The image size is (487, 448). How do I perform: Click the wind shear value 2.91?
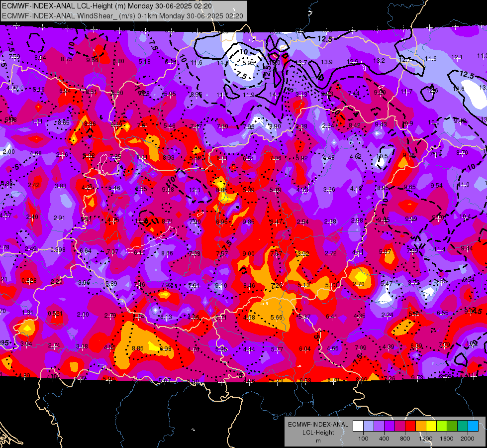pos(59,218)
